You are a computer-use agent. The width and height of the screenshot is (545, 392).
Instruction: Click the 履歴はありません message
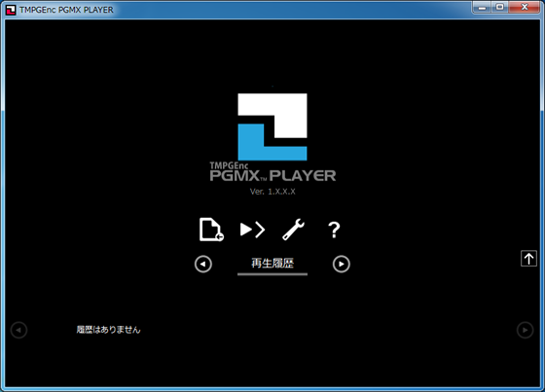click(x=108, y=330)
